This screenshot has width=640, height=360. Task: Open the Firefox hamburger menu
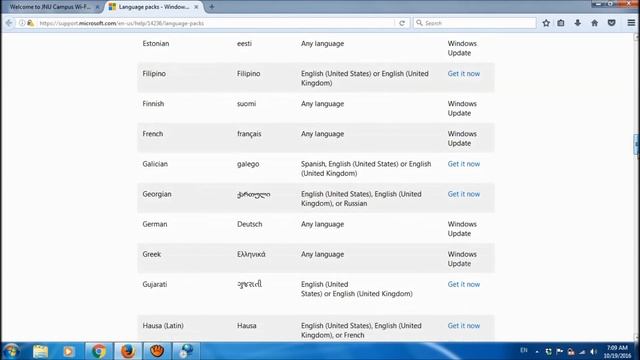[x=631, y=23]
